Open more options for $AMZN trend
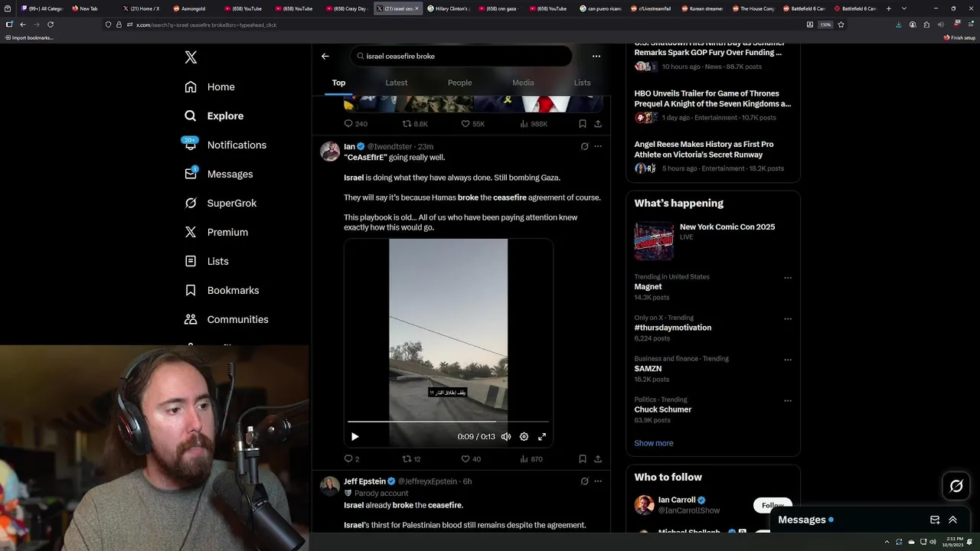 pyautogui.click(x=788, y=360)
